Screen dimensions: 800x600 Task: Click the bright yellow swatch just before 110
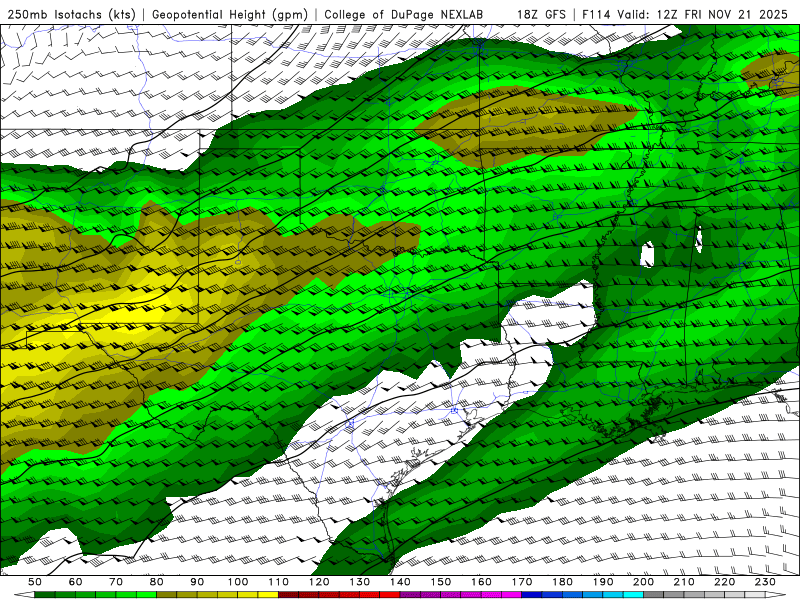[x=268, y=595]
